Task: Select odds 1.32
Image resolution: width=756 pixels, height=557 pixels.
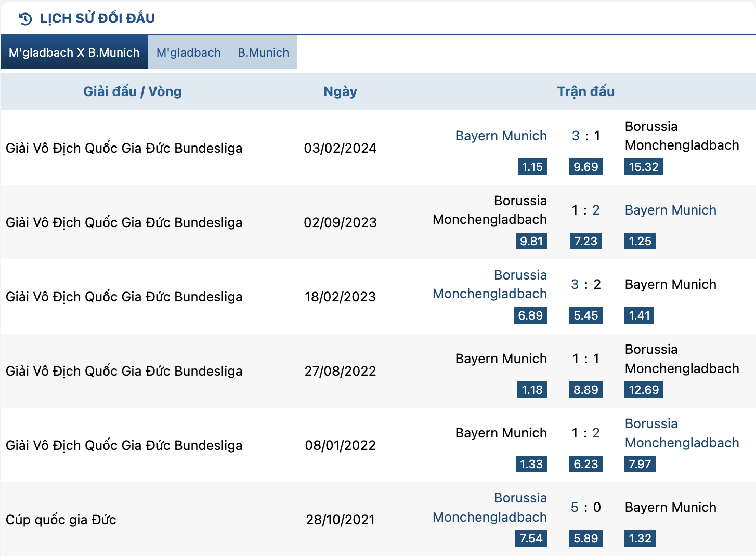Action: click(640, 538)
